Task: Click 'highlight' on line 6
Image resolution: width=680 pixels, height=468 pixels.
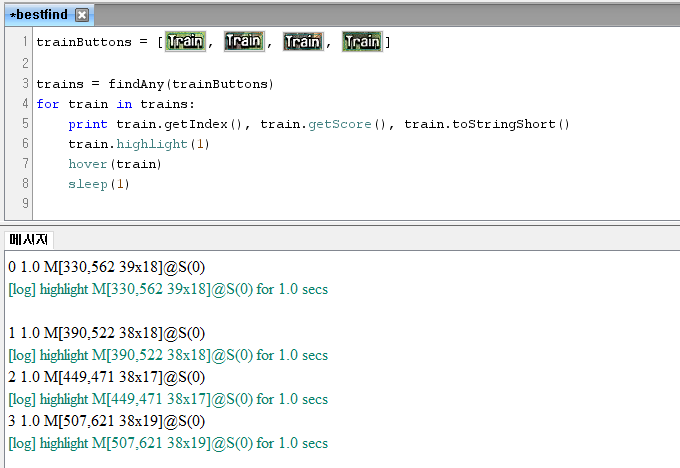Action: [x=152, y=144]
